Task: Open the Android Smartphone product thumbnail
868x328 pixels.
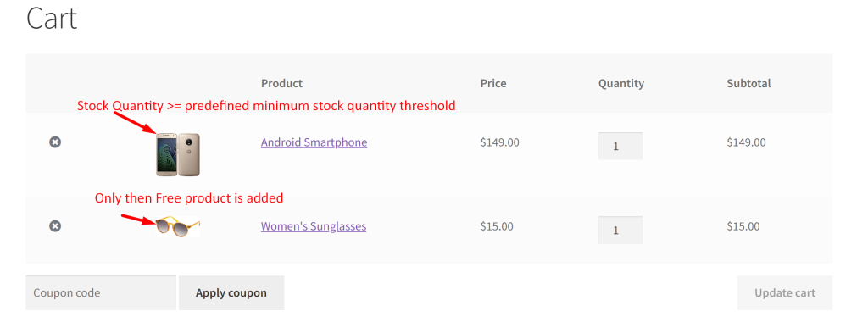Action: click(178, 154)
